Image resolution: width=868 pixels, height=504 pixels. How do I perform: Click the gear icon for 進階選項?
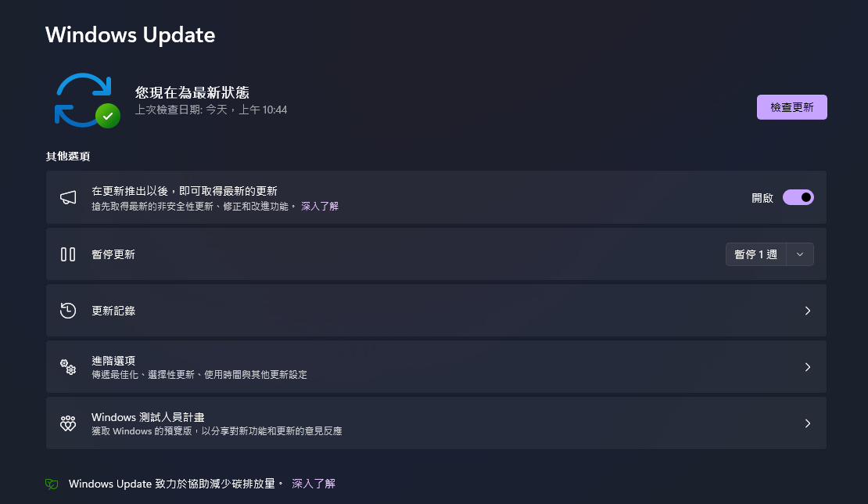(x=68, y=366)
